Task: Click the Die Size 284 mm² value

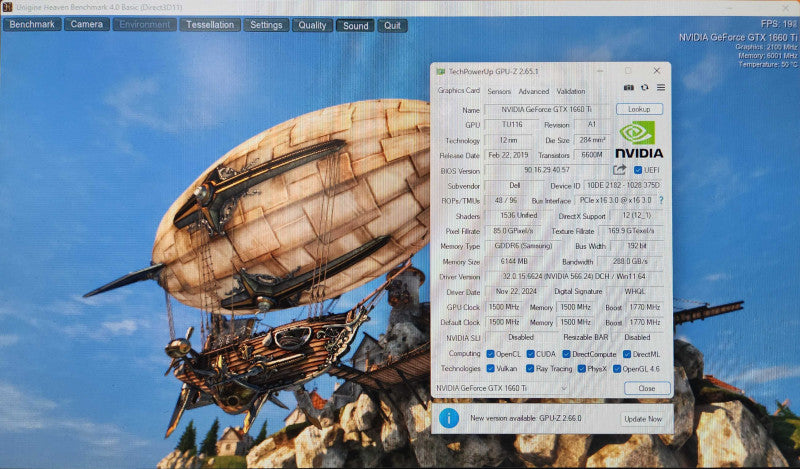Action: pyautogui.click(x=592, y=140)
